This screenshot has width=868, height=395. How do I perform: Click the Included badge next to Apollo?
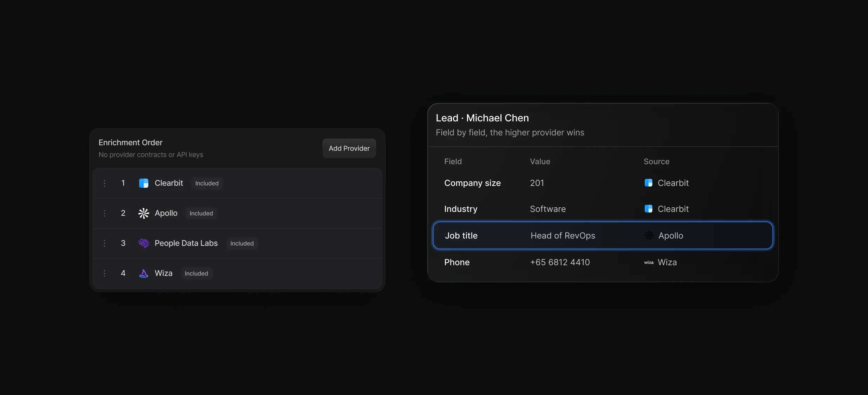pyautogui.click(x=201, y=213)
